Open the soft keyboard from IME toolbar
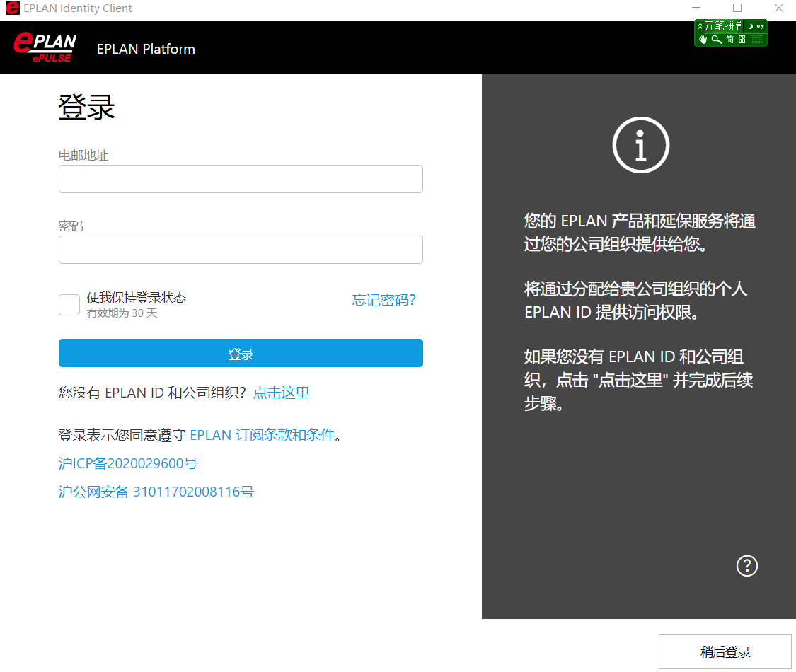796x672 pixels. coord(757,40)
